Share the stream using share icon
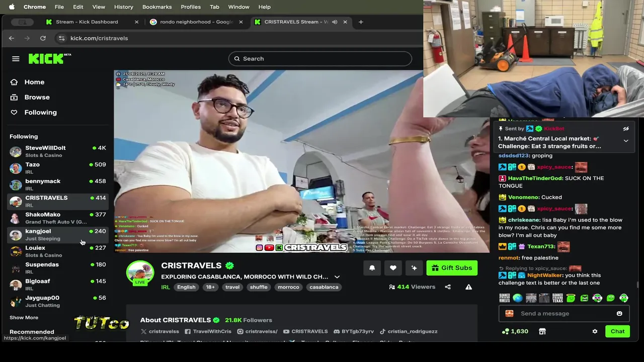 point(448,287)
